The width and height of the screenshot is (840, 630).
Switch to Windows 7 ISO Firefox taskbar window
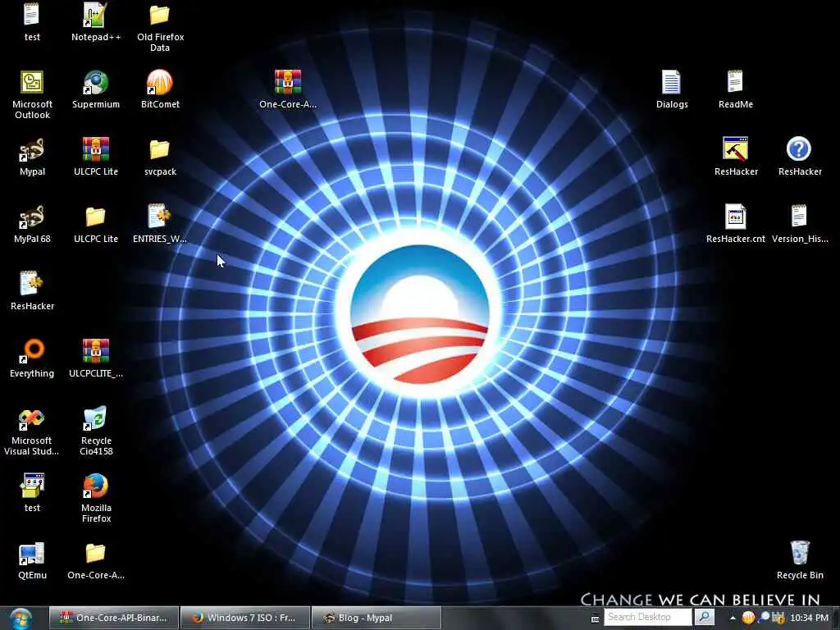[x=244, y=618]
